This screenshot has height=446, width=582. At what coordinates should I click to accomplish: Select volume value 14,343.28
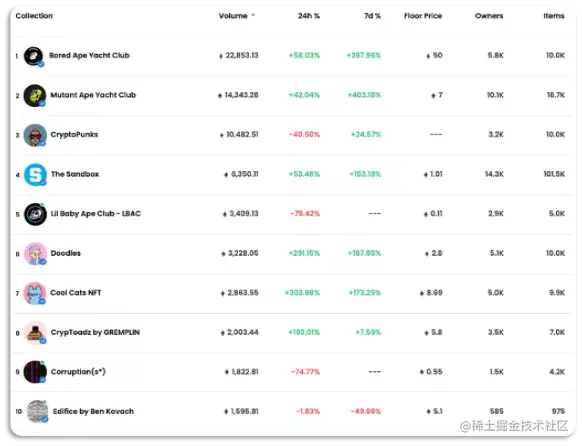(x=241, y=95)
